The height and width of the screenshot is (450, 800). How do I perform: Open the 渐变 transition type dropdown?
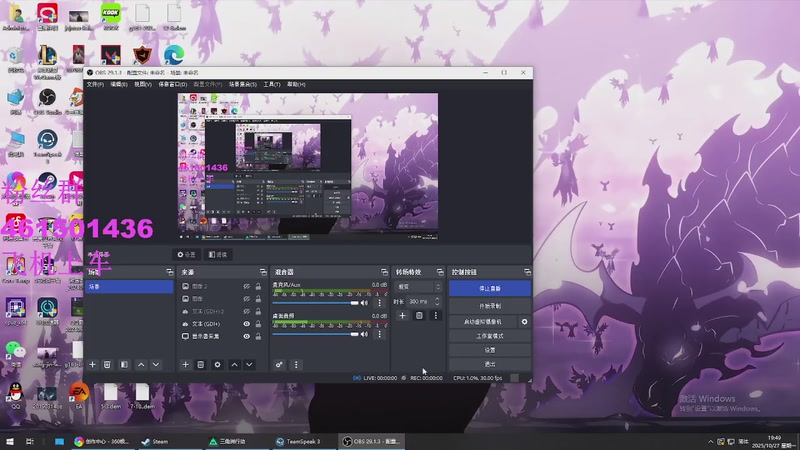417,287
